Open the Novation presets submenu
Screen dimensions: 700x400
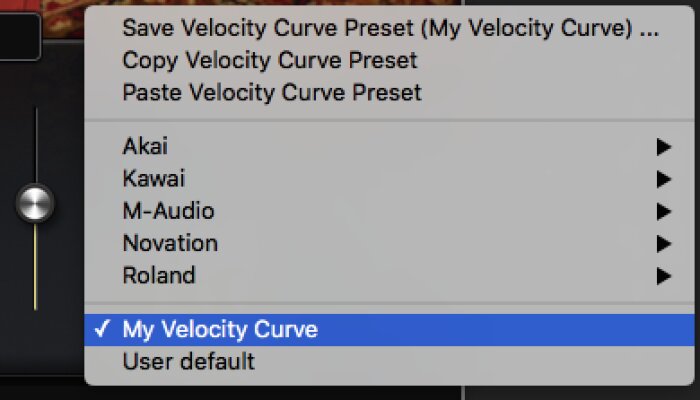170,243
